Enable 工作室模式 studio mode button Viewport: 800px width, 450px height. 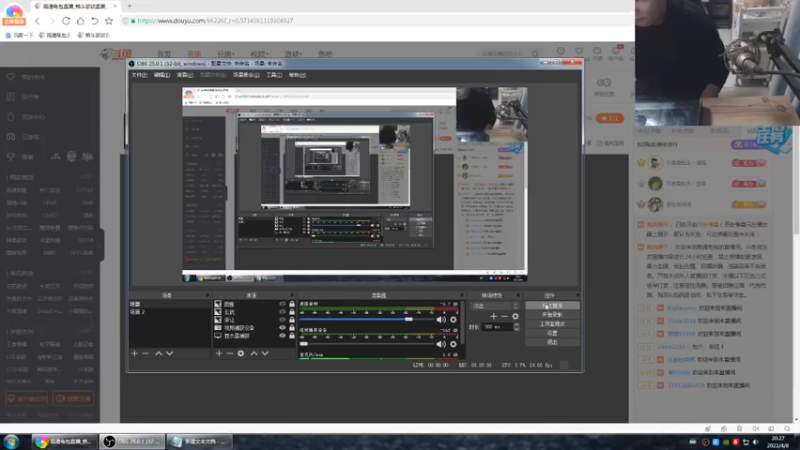[552, 324]
